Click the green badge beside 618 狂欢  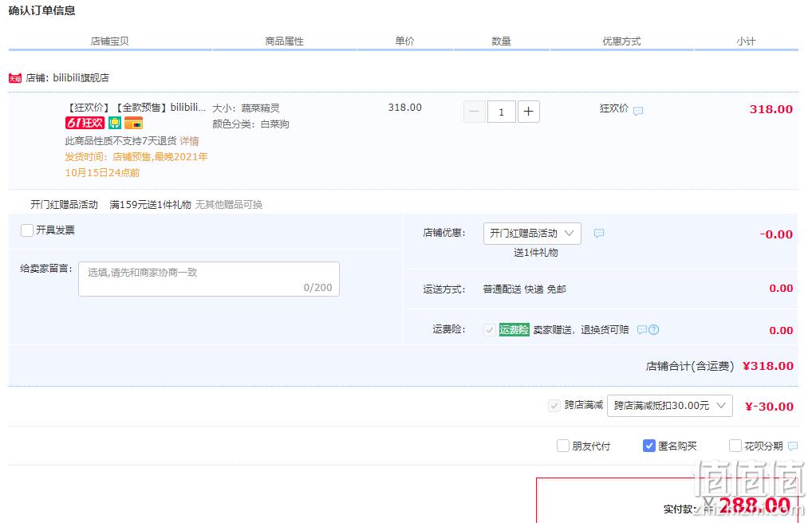pyautogui.click(x=114, y=123)
